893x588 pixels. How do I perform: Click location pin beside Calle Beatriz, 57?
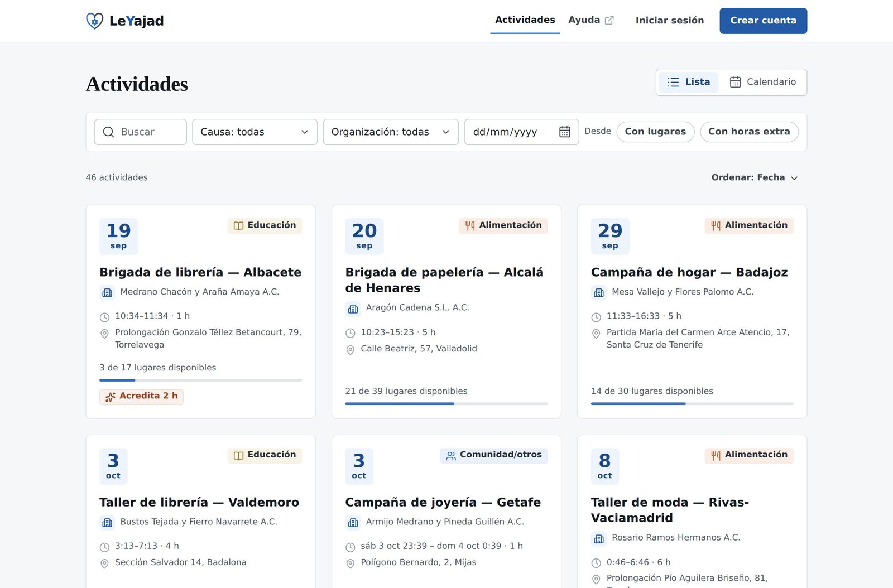click(x=351, y=350)
